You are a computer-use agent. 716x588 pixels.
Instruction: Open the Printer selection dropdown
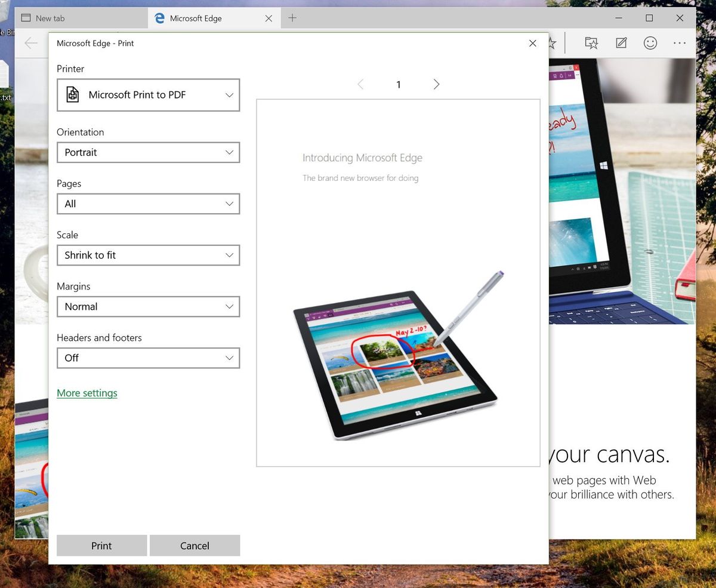[148, 95]
